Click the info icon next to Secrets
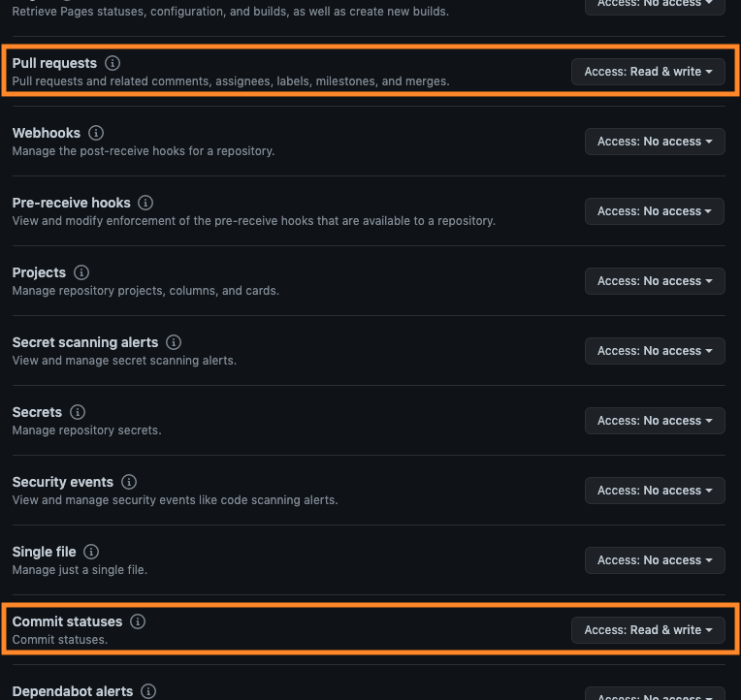 (x=78, y=412)
